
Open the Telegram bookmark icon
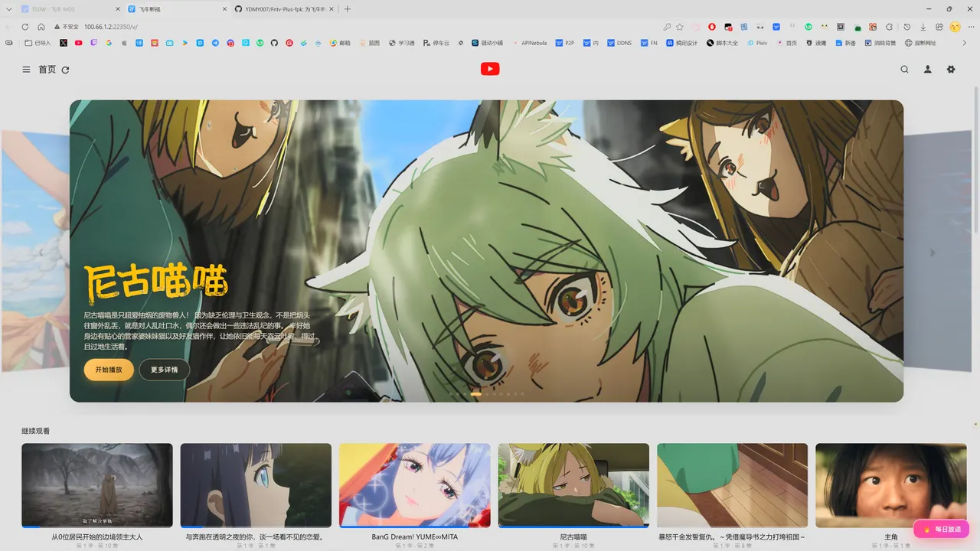pyautogui.click(x=215, y=43)
